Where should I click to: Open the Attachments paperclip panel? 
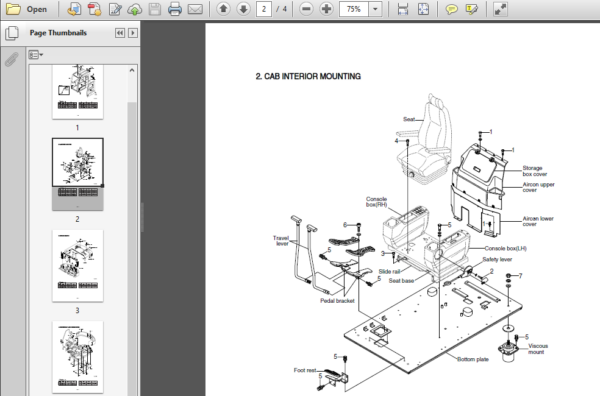11,59
